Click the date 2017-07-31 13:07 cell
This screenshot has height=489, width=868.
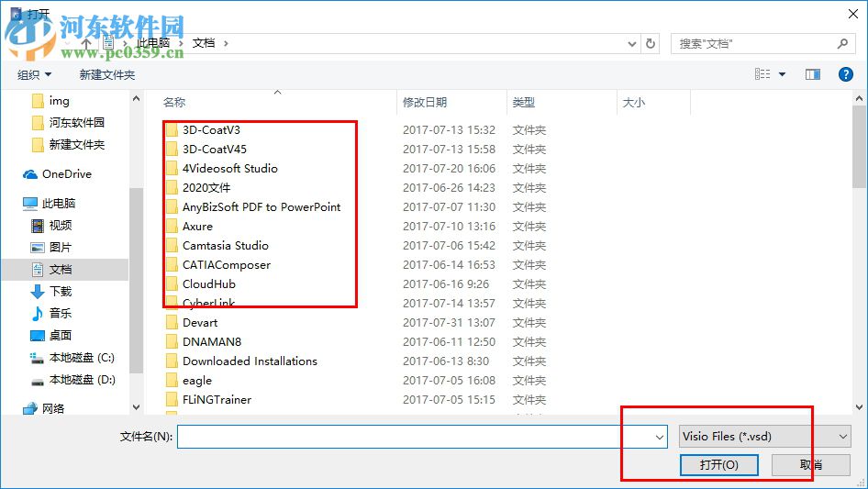(x=449, y=322)
